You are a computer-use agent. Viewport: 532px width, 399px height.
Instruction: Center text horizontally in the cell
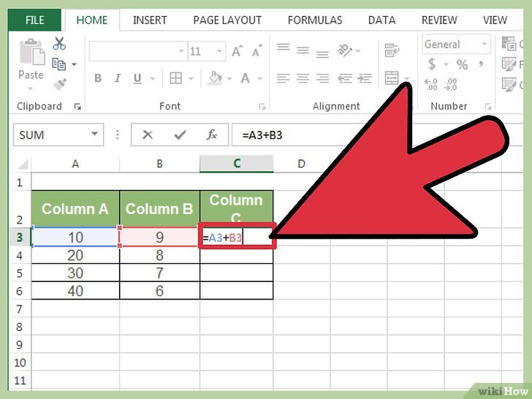click(303, 78)
